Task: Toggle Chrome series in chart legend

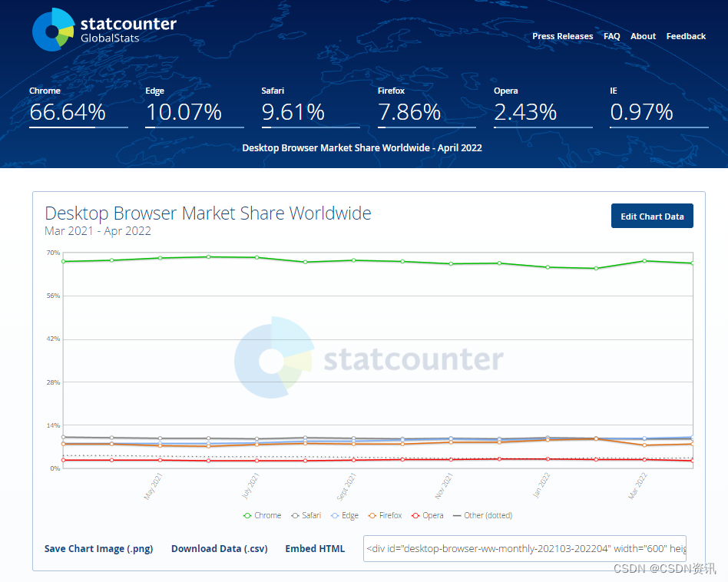Action: pyautogui.click(x=263, y=516)
